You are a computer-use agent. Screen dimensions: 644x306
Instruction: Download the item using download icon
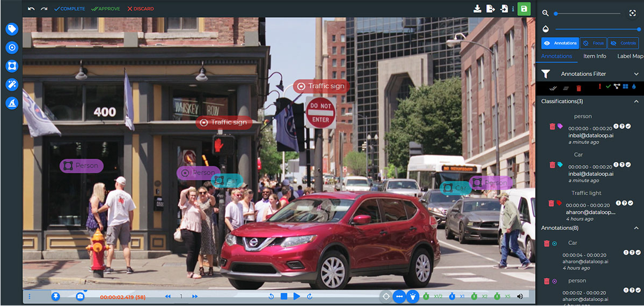click(477, 9)
